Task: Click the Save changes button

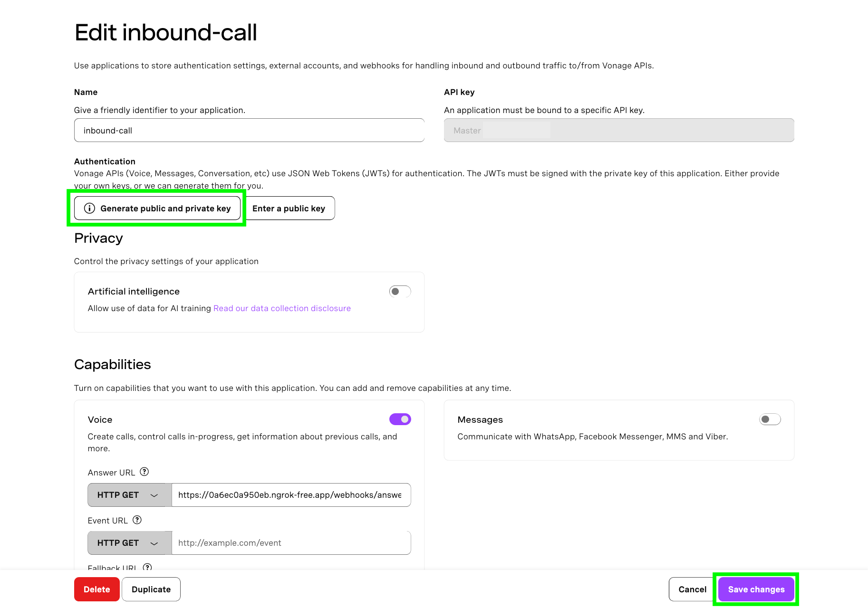Action: 756,589
